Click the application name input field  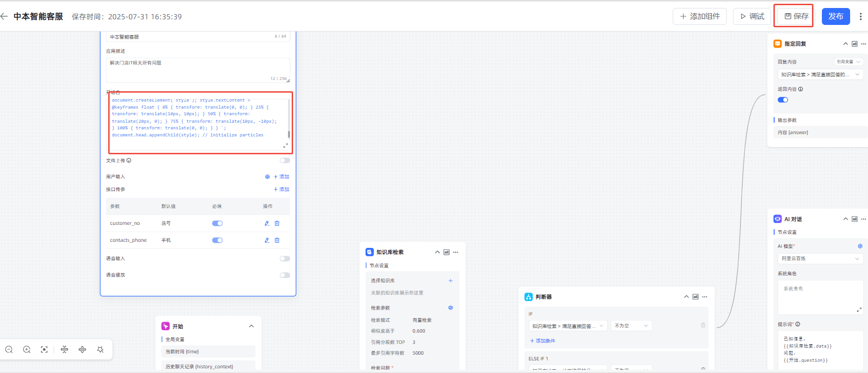pos(198,36)
